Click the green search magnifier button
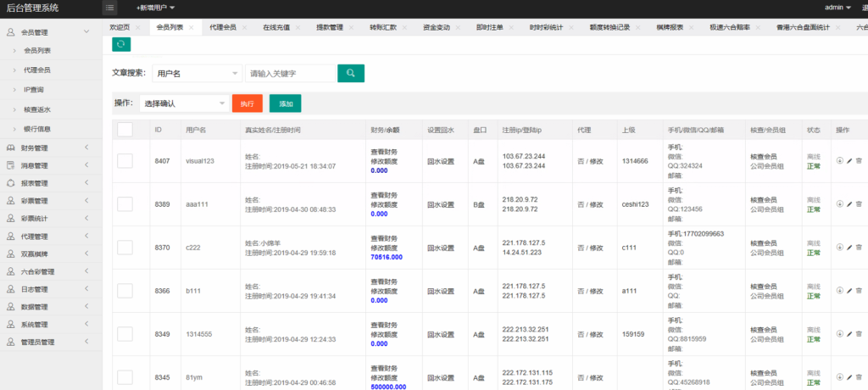Viewport: 868px width, 390px height. tap(351, 74)
